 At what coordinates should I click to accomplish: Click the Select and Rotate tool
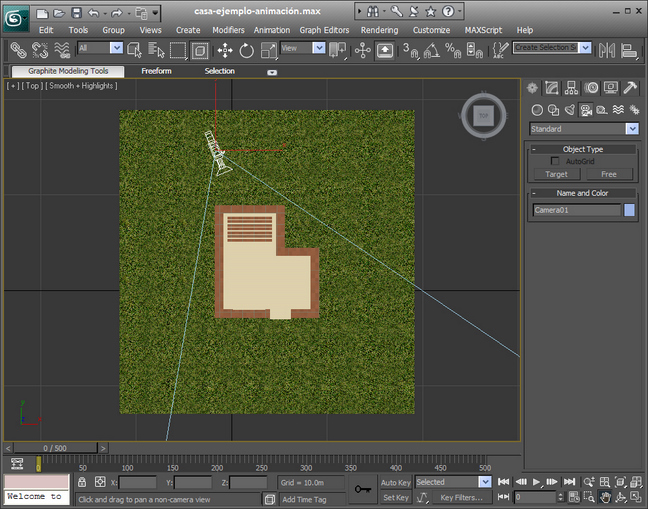[246, 50]
